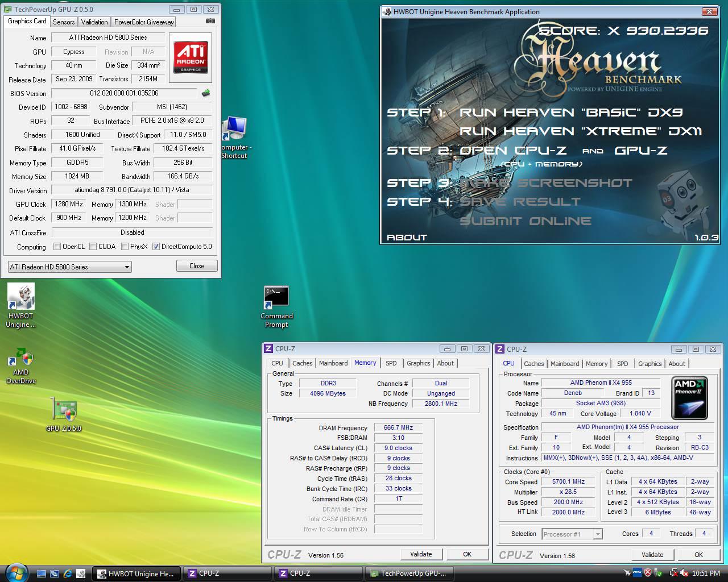
Task: Toggle the OpenCL checkbox
Action: tap(57, 247)
